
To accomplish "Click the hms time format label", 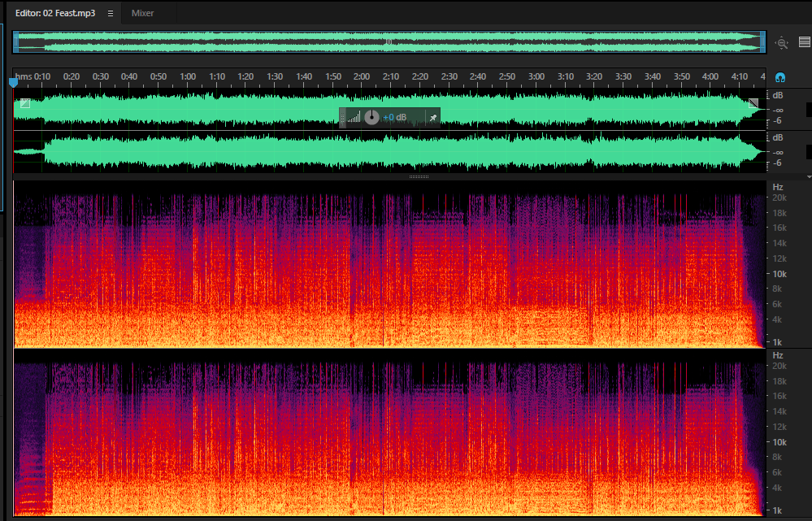I will [x=24, y=76].
